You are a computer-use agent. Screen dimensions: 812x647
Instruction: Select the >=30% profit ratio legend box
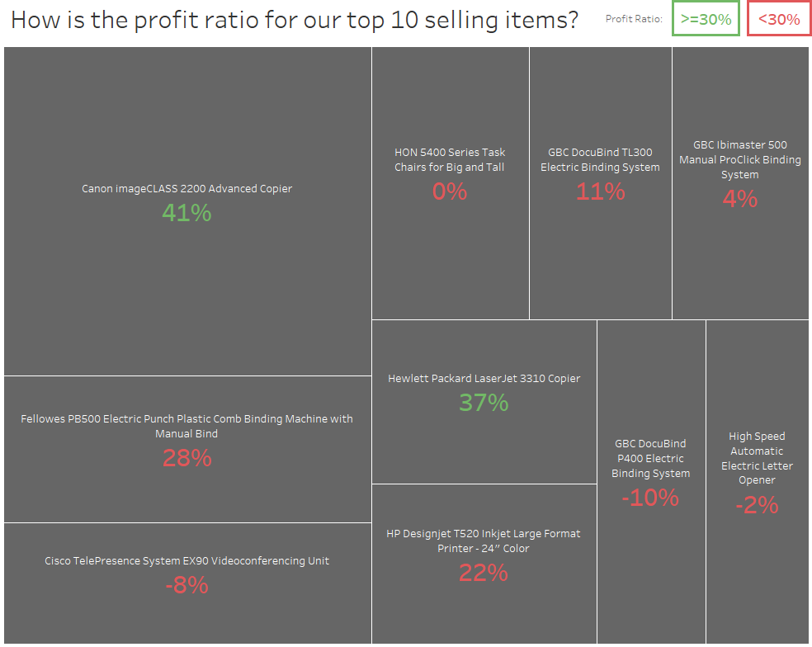(706, 19)
